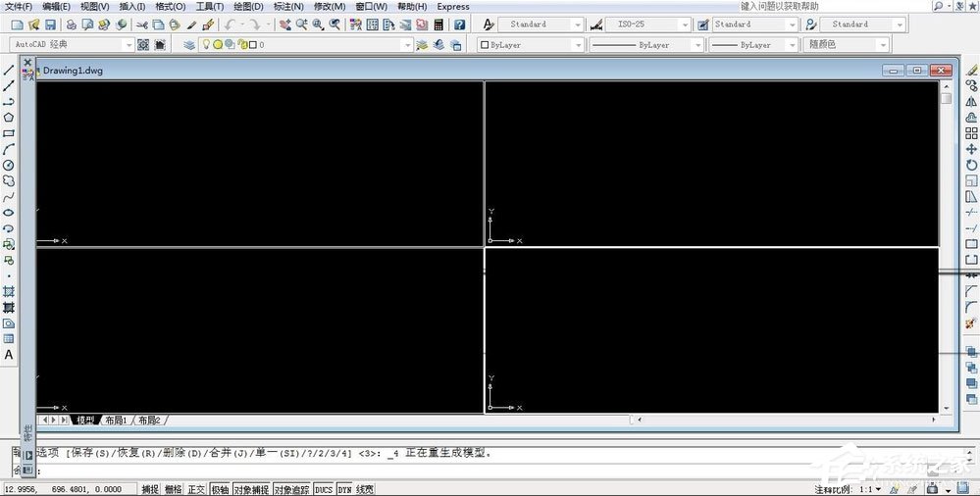Select the Line tool in Draw toolbar
Viewport: 980px width, 496px height.
click(9, 70)
